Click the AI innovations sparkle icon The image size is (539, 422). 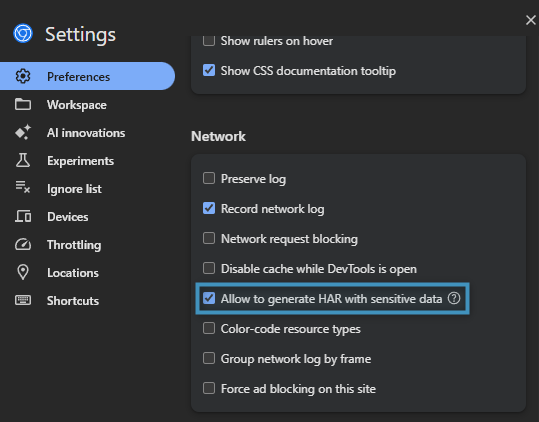click(23, 132)
